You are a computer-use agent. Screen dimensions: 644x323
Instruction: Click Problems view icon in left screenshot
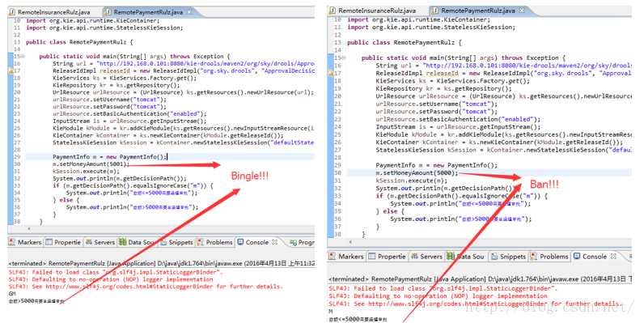point(200,242)
